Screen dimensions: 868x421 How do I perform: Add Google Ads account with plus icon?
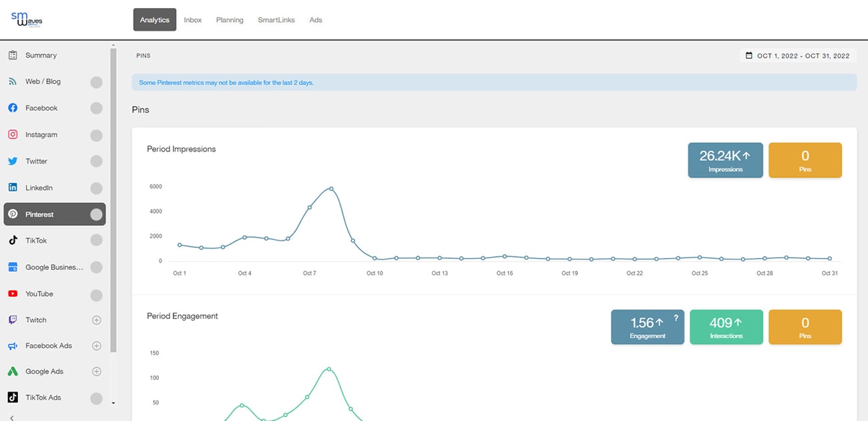point(96,372)
